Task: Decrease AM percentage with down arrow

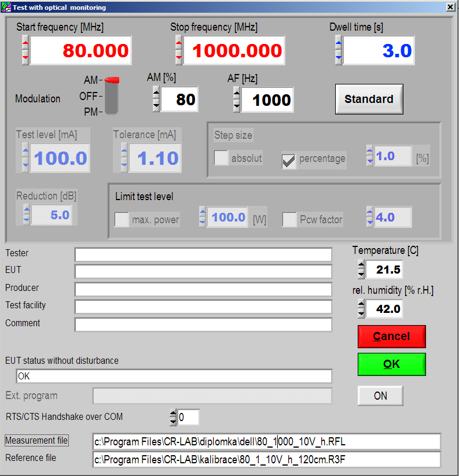Action: [156, 105]
